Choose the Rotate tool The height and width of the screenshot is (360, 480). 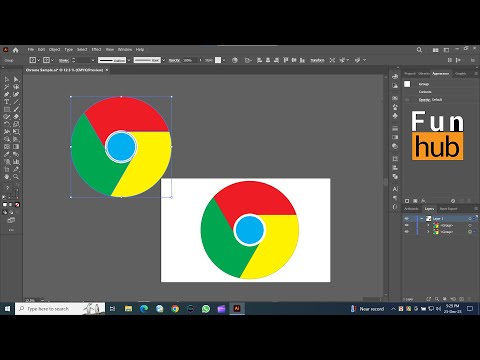coord(7,124)
